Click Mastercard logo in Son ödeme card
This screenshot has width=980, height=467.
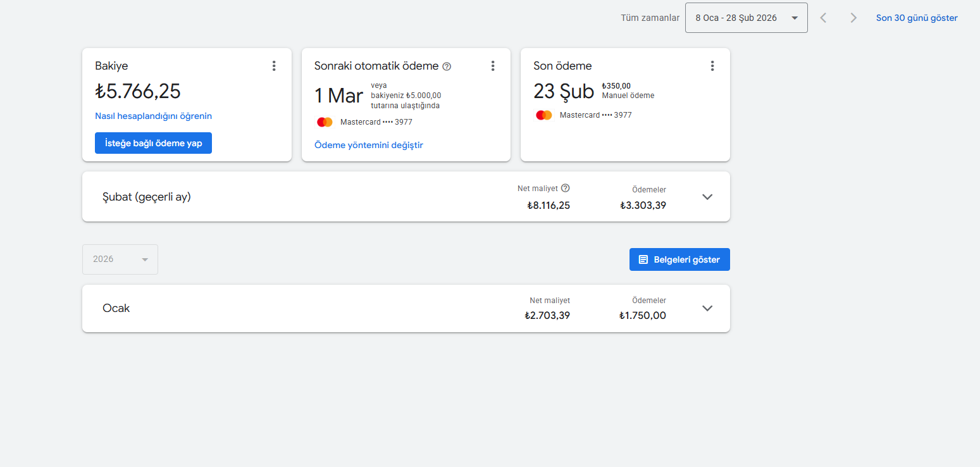(544, 115)
